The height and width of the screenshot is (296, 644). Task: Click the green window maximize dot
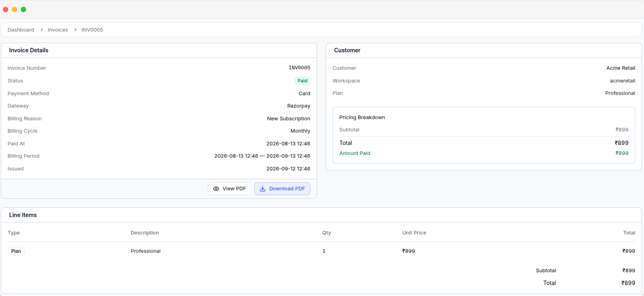click(x=23, y=10)
